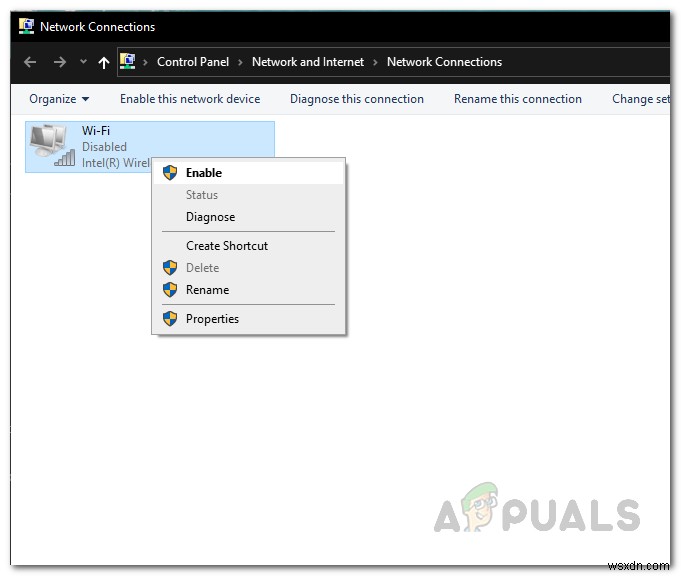Go back using the back arrow

30,62
